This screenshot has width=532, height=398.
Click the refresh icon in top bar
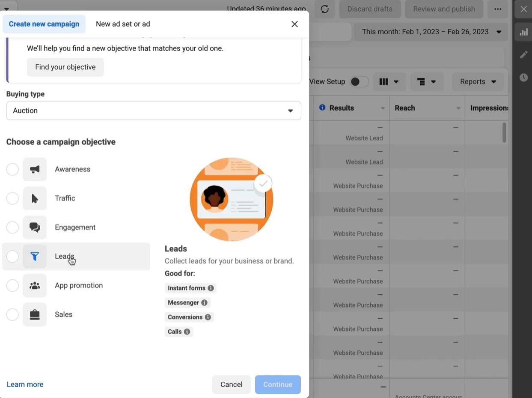point(324,9)
